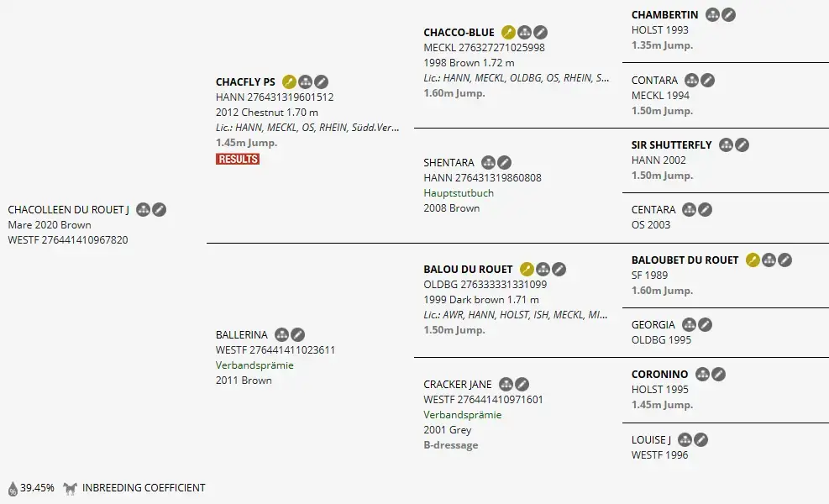Edit Coronino using the pencil icon

(718, 375)
